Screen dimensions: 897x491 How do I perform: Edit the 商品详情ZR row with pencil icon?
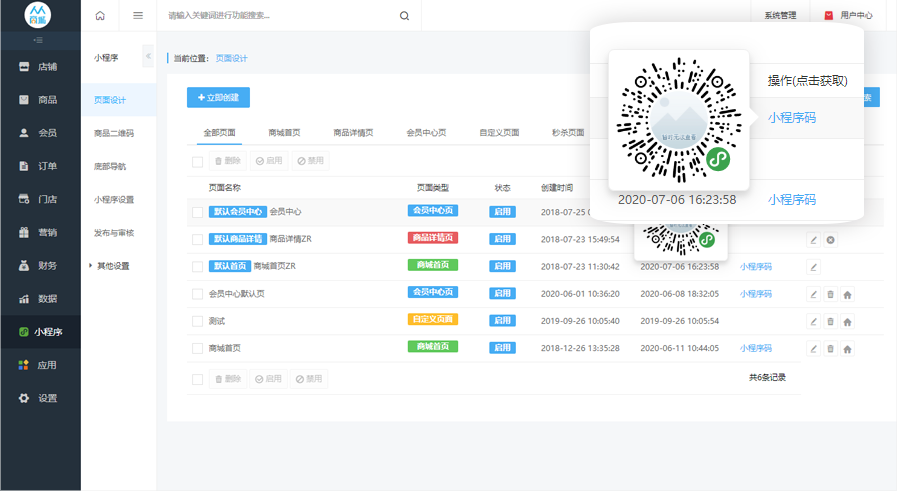pyautogui.click(x=813, y=240)
